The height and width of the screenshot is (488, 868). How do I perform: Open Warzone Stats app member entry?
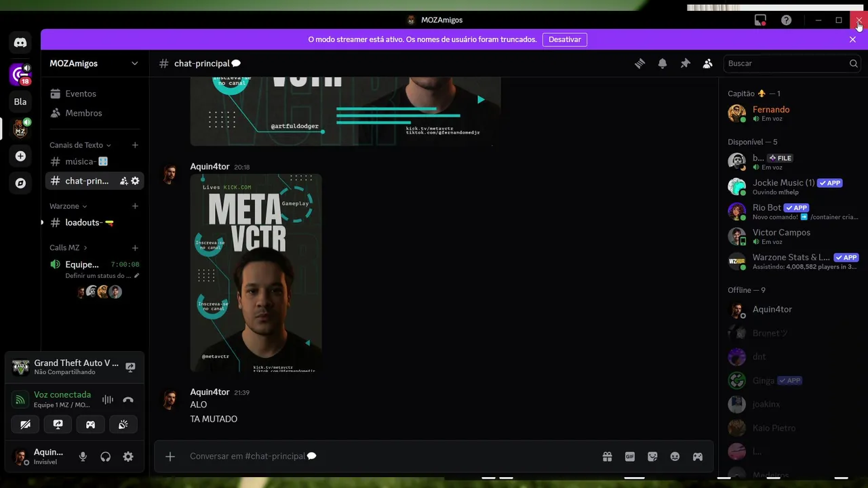tap(793, 261)
